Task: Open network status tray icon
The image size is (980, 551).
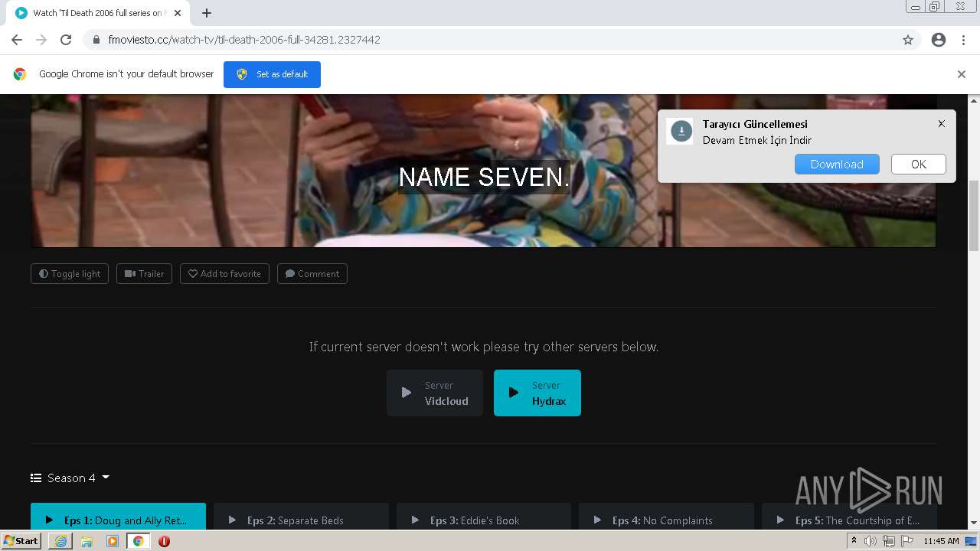Action: (889, 541)
